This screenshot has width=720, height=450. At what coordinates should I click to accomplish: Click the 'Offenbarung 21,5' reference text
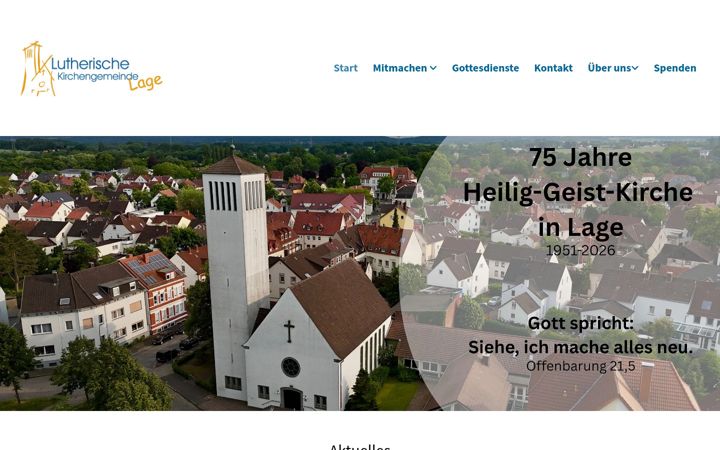580,366
